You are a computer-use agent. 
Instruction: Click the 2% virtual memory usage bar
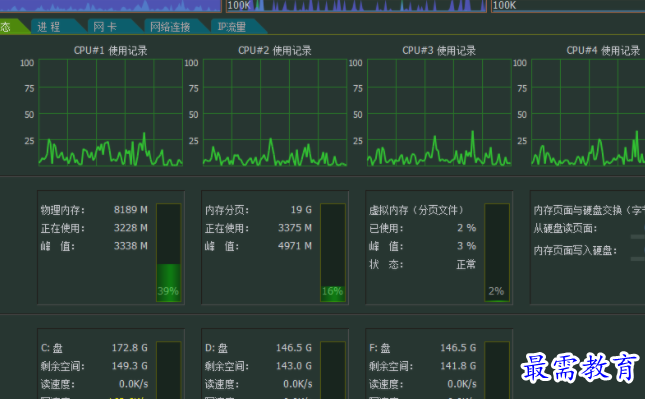[x=497, y=253]
